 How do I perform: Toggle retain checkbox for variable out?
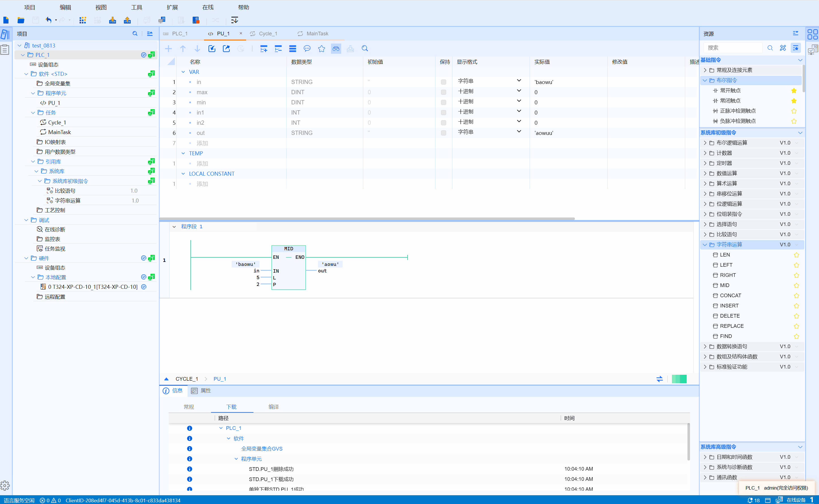443,133
